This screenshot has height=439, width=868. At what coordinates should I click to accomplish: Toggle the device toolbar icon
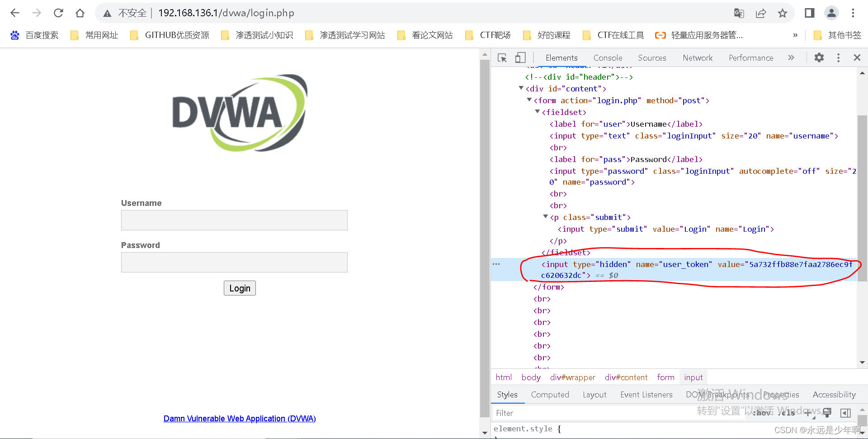click(520, 58)
